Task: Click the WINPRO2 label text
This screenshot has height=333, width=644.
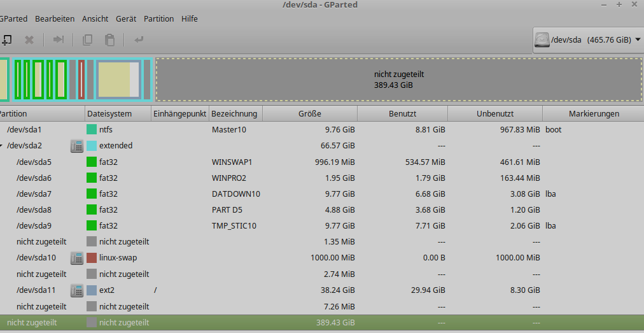Action: point(229,178)
